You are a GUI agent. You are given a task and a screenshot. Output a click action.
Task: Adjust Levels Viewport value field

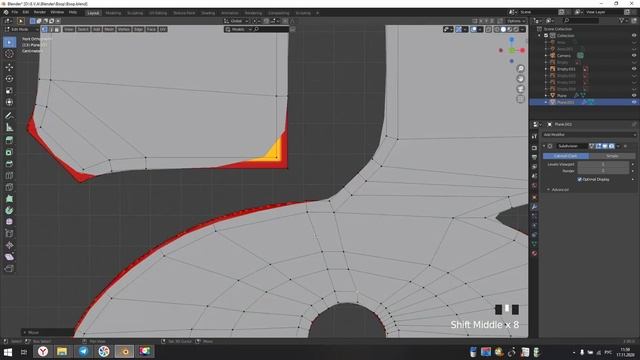[603, 164]
